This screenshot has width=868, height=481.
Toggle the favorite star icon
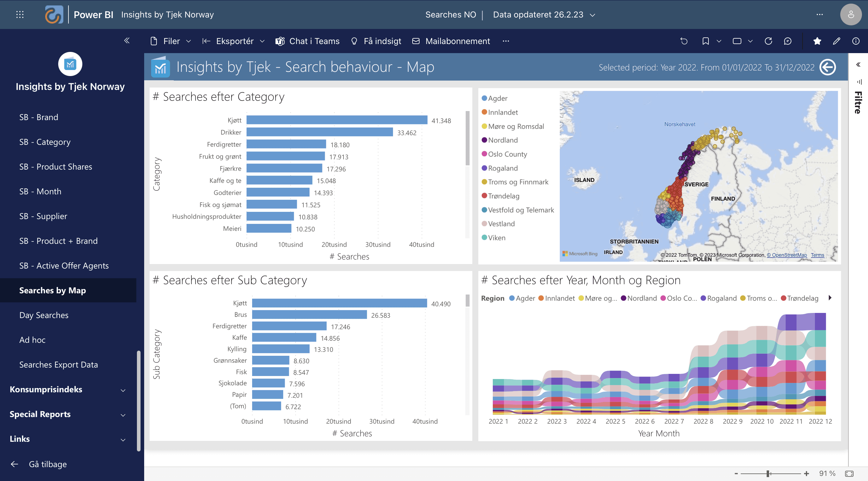tap(817, 41)
